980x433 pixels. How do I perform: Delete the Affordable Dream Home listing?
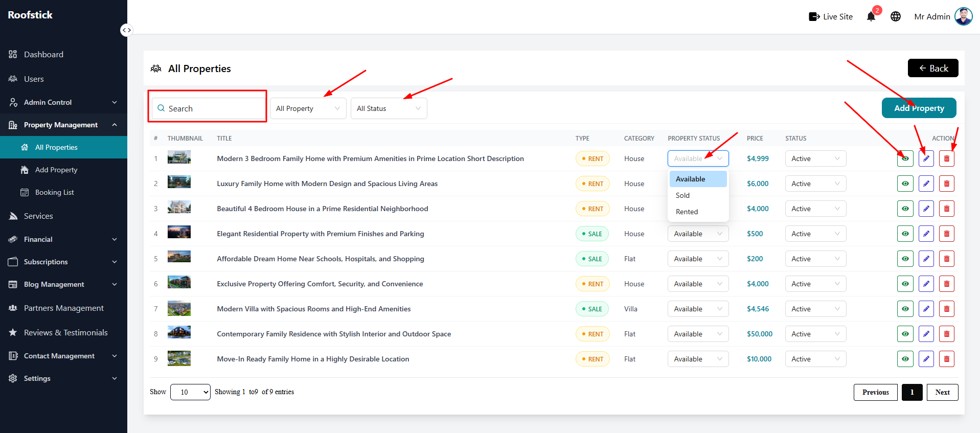(947, 259)
